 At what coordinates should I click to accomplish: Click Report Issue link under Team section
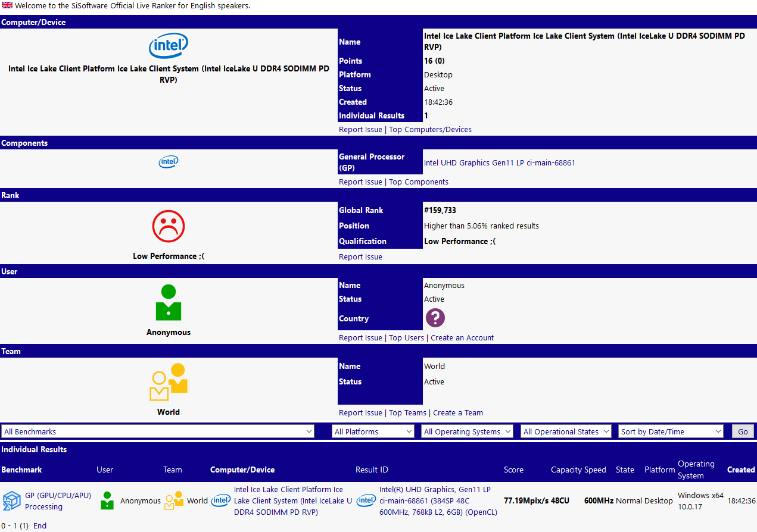click(360, 413)
